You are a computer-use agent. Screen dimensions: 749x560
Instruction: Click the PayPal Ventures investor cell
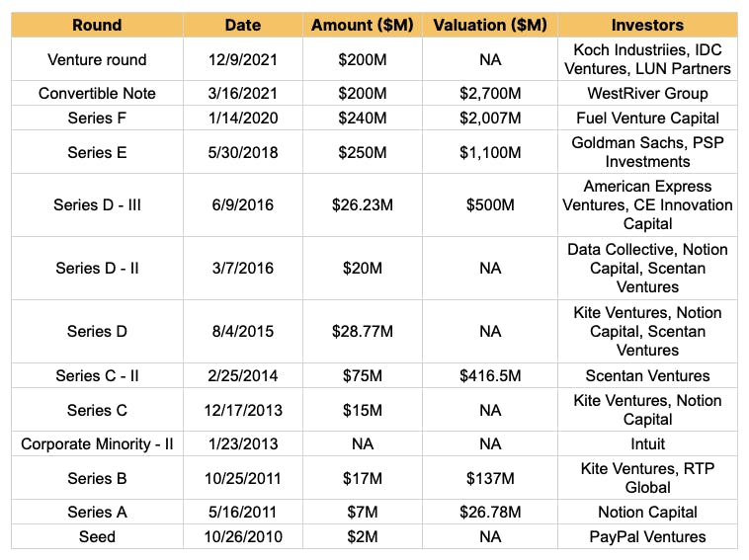coord(647,537)
